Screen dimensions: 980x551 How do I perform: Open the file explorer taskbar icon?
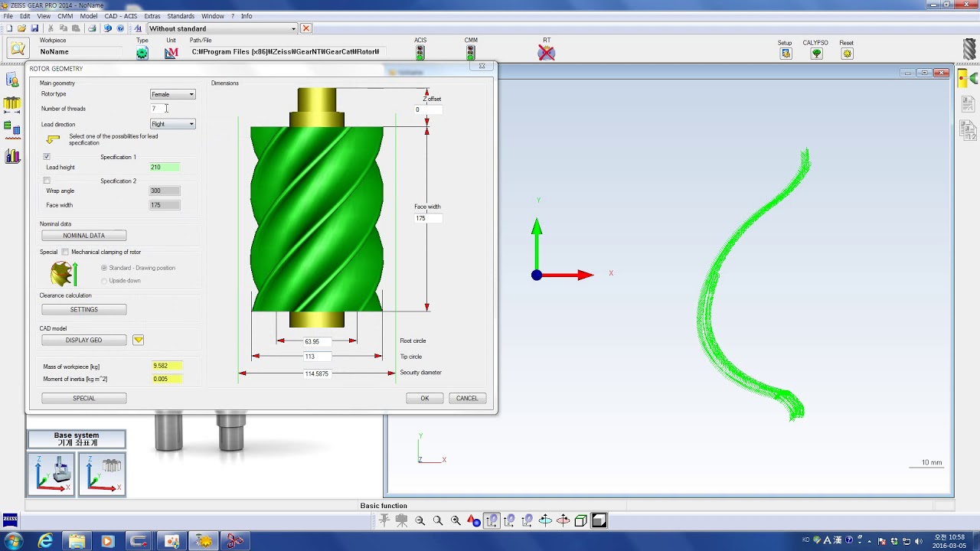pyautogui.click(x=77, y=541)
